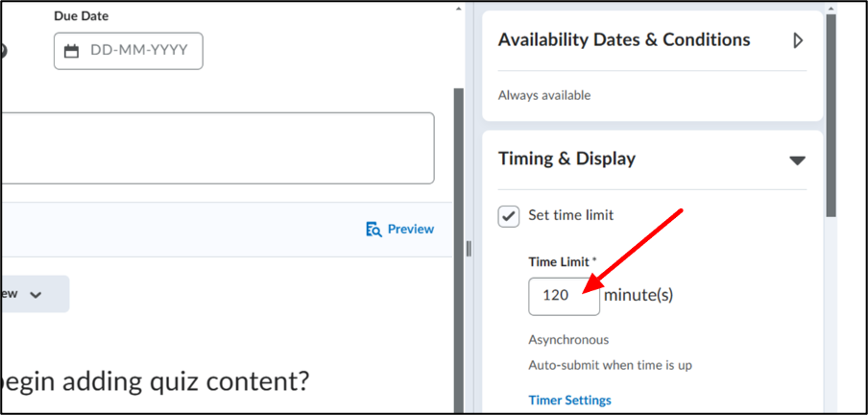Click the left pane vertical scrollbar

click(459, 250)
